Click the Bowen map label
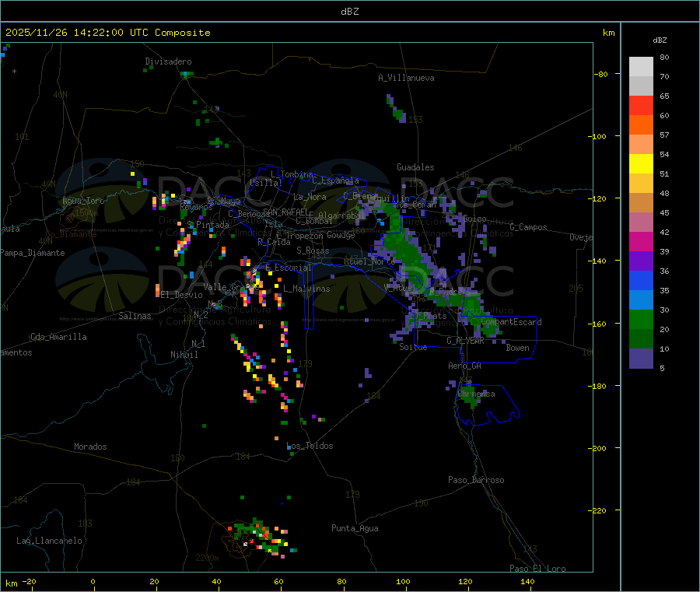The height and width of the screenshot is (592, 700). (x=517, y=348)
